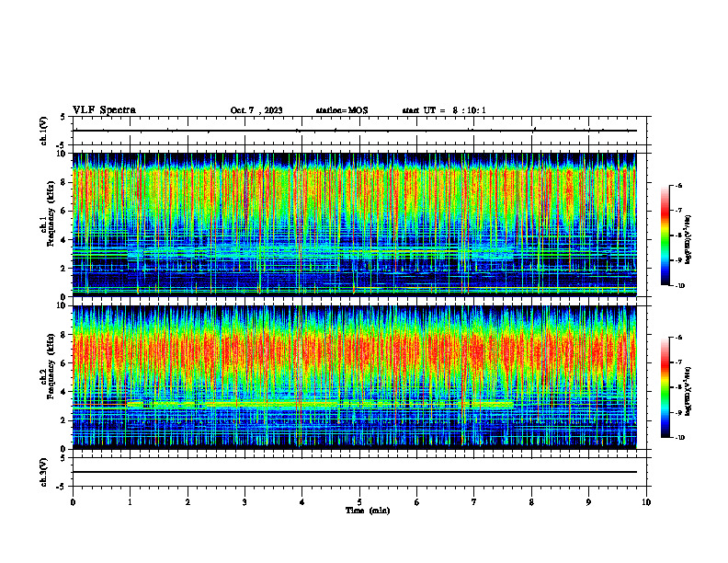The image size is (728, 563).
Task: Click the "10" tick on the time axis
Action: coord(646,502)
